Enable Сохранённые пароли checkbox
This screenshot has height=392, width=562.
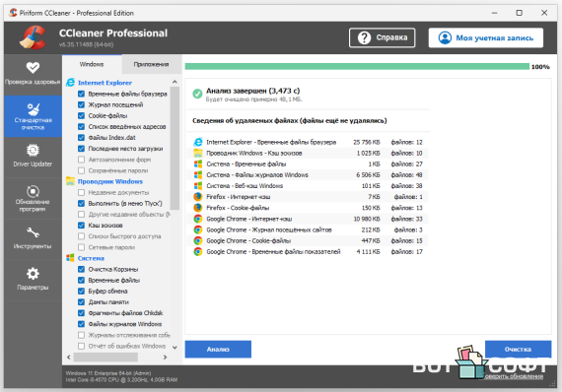click(x=82, y=170)
